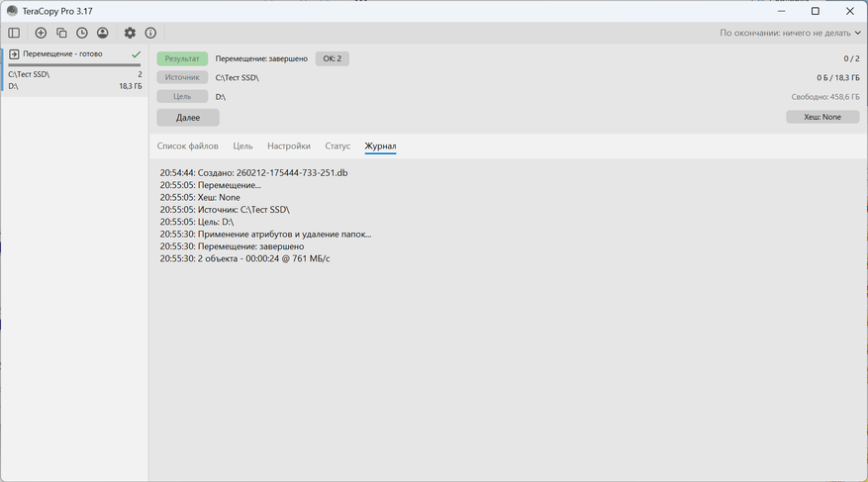Click the 'Далее' button
The image size is (868, 482).
(x=188, y=118)
